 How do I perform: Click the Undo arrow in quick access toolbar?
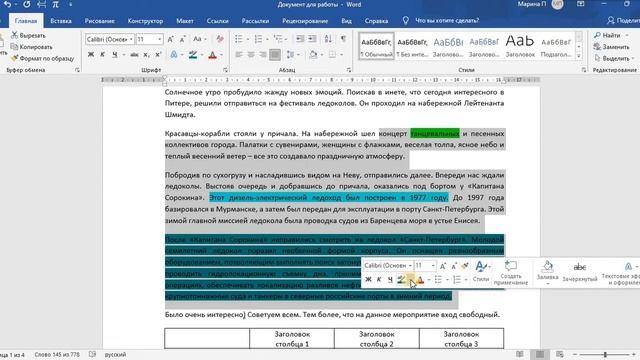(7, 4)
